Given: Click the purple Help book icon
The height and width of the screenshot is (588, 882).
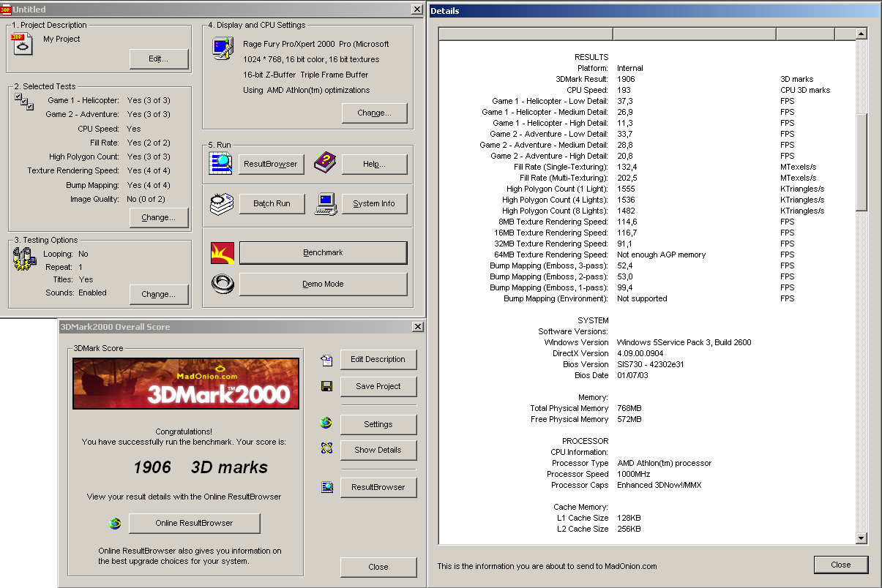Looking at the screenshot, I should 324,164.
